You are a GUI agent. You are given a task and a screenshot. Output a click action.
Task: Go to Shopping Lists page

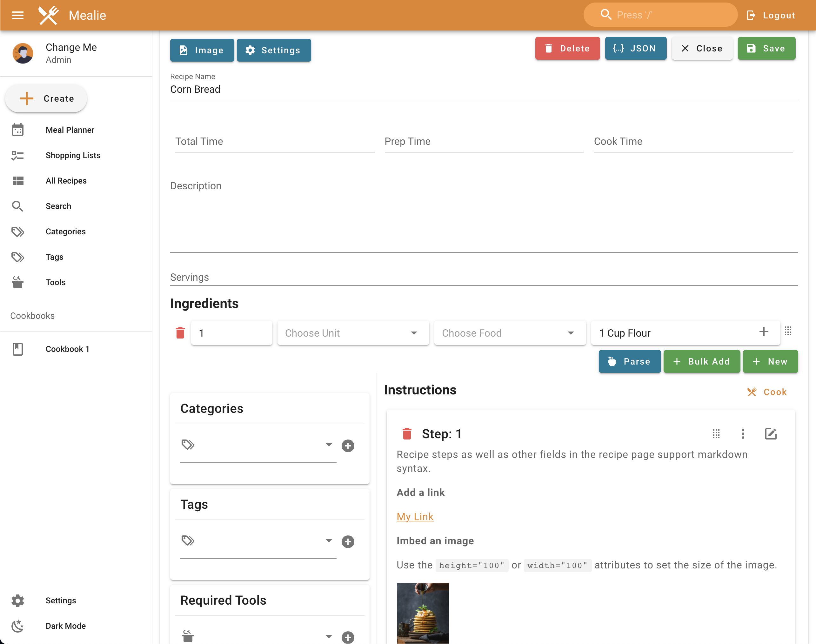tap(73, 155)
